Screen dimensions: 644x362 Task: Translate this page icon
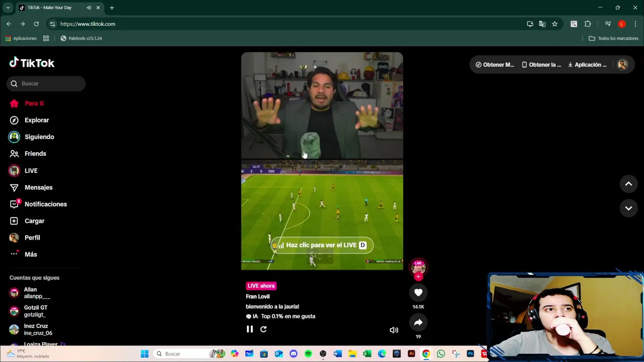pos(542,24)
